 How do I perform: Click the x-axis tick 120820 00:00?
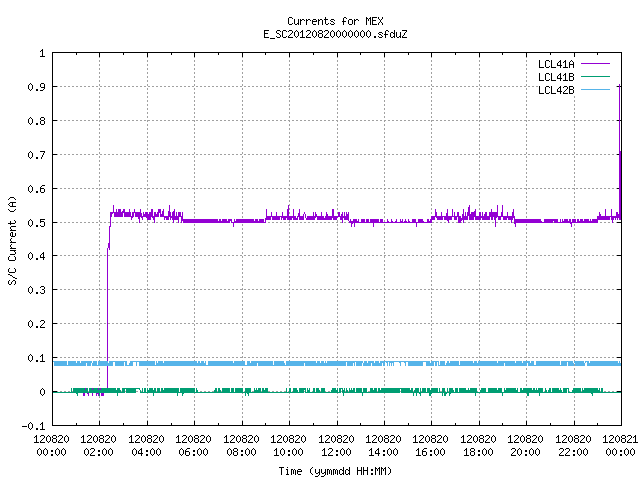coord(51,446)
